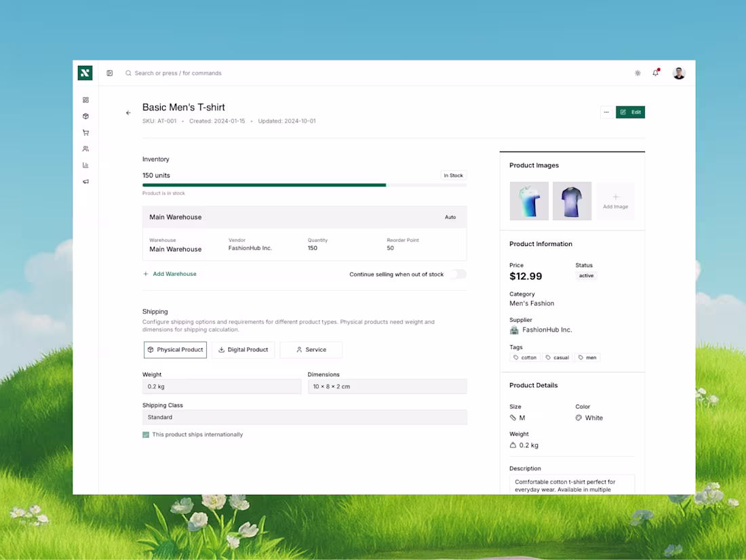Open the customers people icon in sidebar
Screen dimensions: 746x560
pyautogui.click(x=85, y=148)
